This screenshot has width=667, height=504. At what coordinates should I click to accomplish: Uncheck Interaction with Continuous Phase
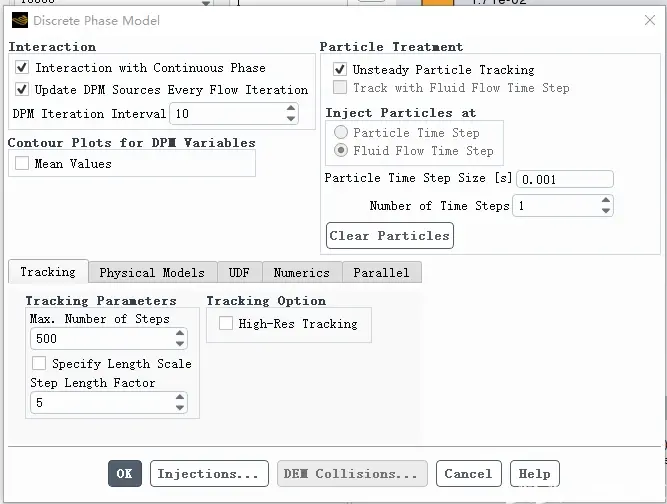tap(22, 67)
